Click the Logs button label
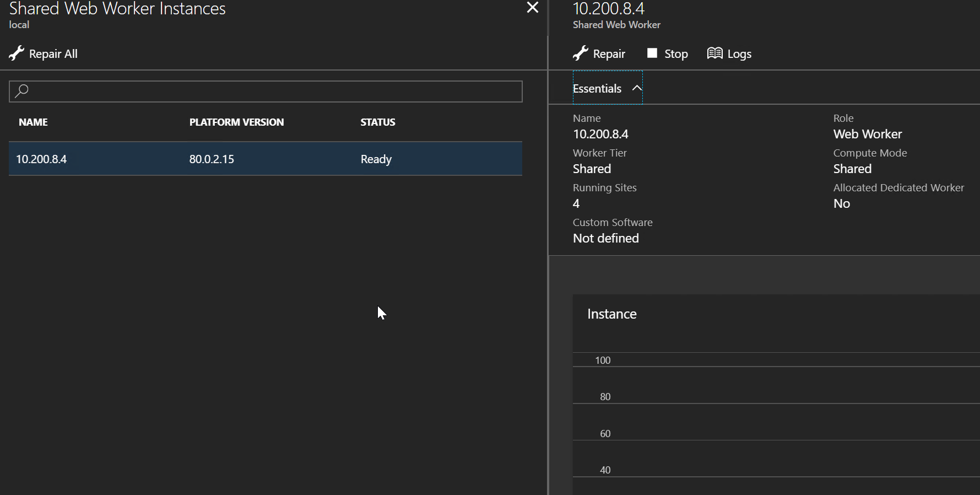Image resolution: width=980 pixels, height=495 pixels. tap(739, 54)
